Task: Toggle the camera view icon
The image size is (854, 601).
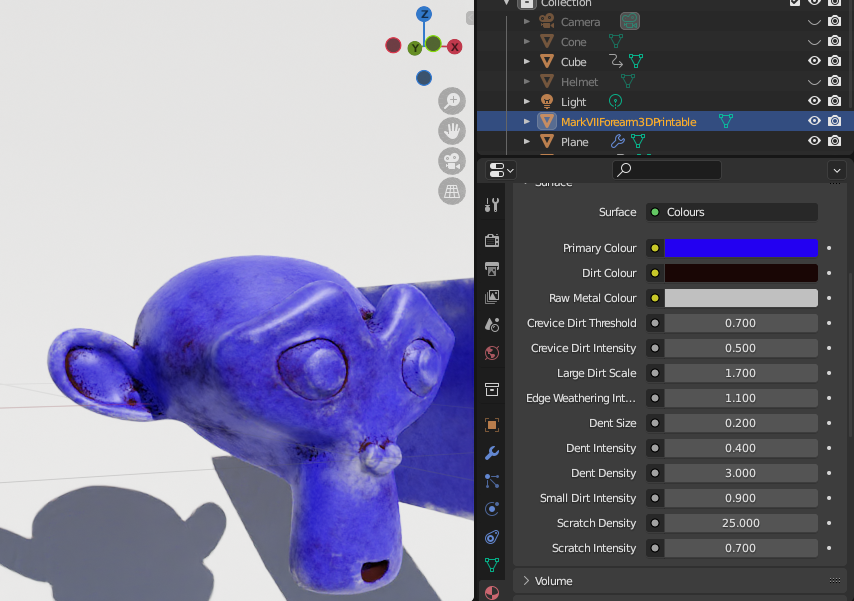Action: point(452,161)
